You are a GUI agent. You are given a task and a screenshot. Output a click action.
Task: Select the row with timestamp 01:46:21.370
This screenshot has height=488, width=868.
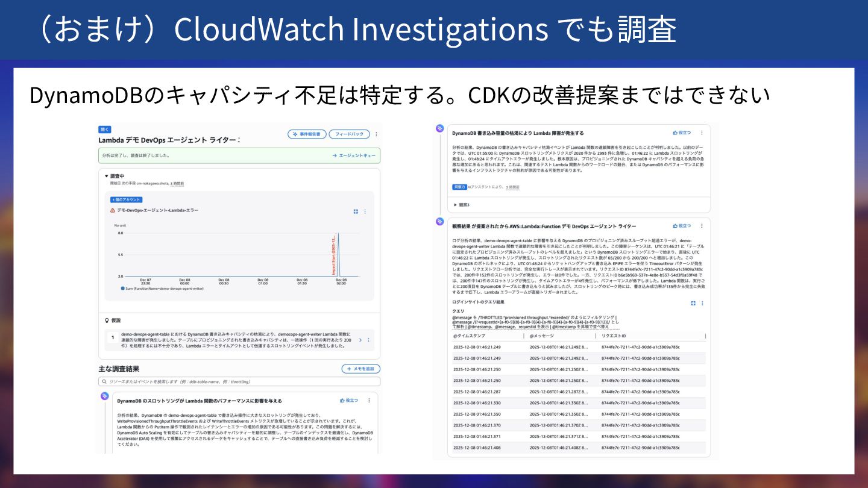pyautogui.click(x=579, y=425)
